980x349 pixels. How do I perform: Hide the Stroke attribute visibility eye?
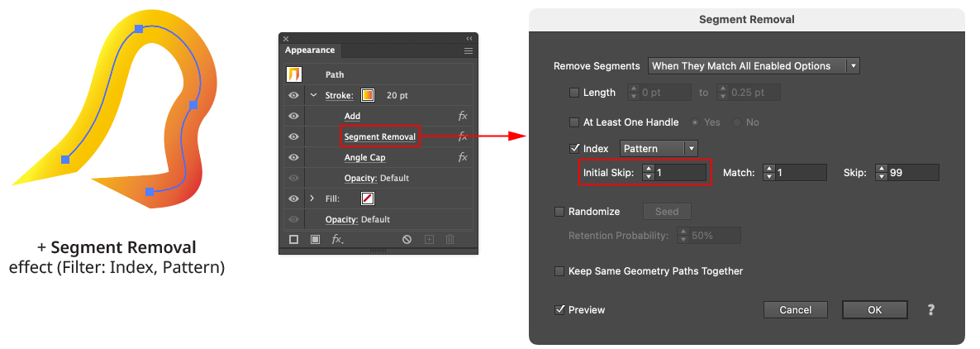(x=293, y=95)
